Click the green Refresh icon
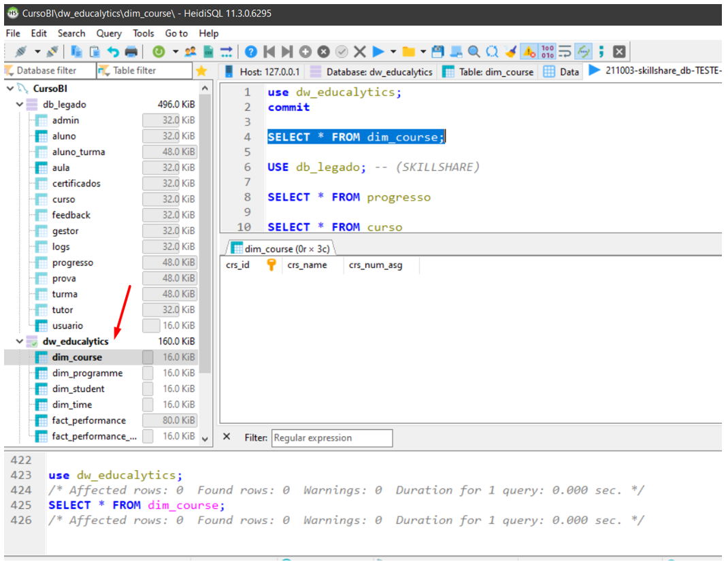The image size is (728, 564). tap(159, 52)
